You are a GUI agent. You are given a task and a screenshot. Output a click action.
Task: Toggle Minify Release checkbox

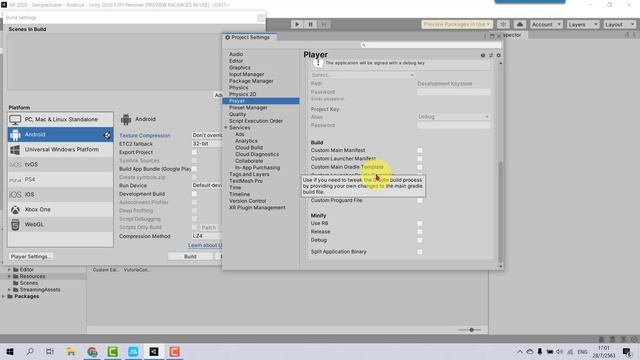point(420,232)
